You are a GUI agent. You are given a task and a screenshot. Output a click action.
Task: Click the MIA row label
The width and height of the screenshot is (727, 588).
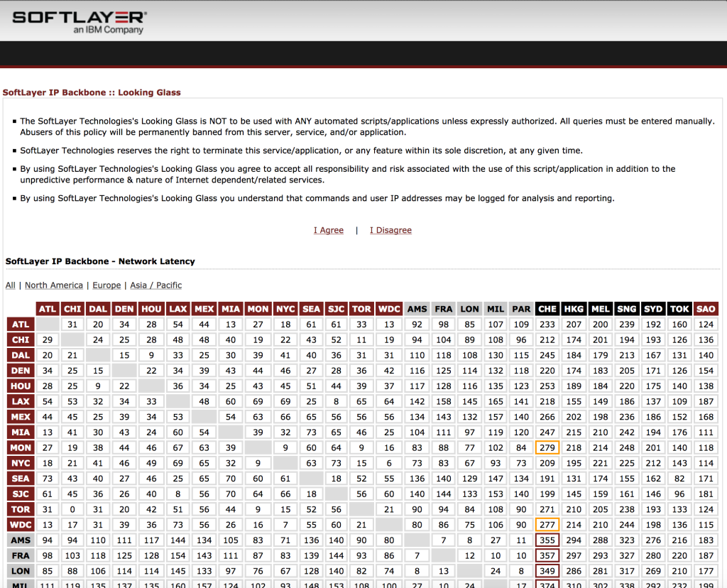point(21,432)
